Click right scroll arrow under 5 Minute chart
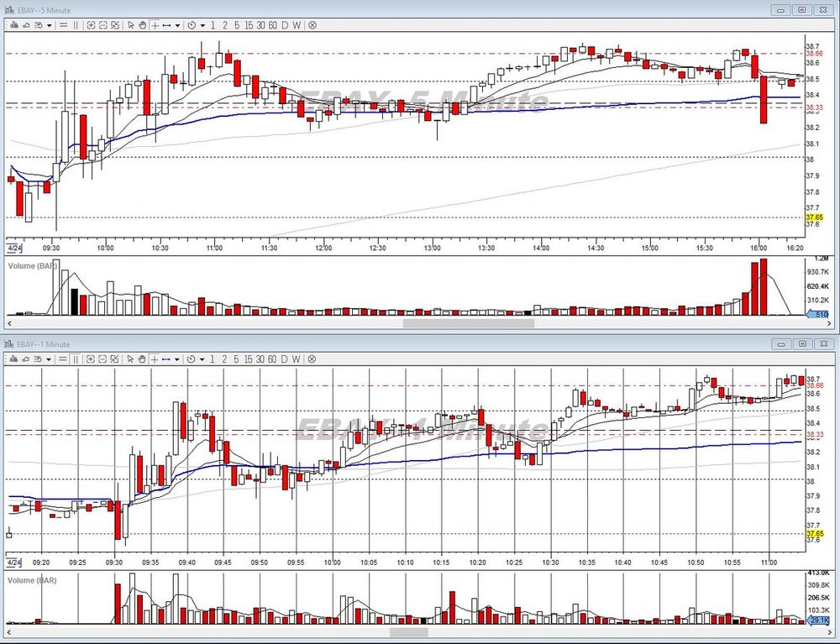 coord(829,323)
